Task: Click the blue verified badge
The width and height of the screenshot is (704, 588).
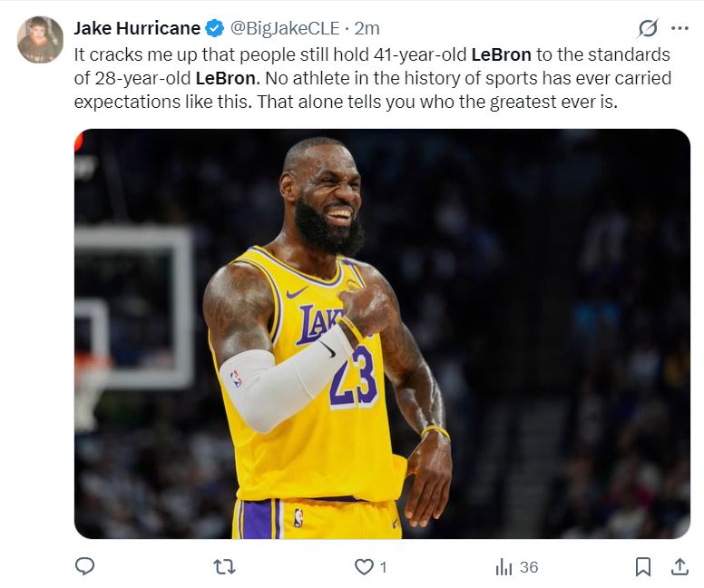Action: pos(214,28)
